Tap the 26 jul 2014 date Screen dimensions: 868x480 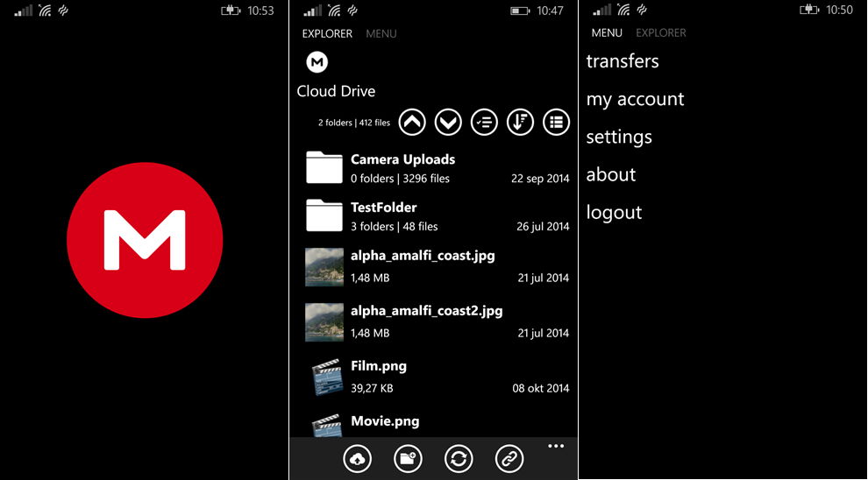point(543,227)
